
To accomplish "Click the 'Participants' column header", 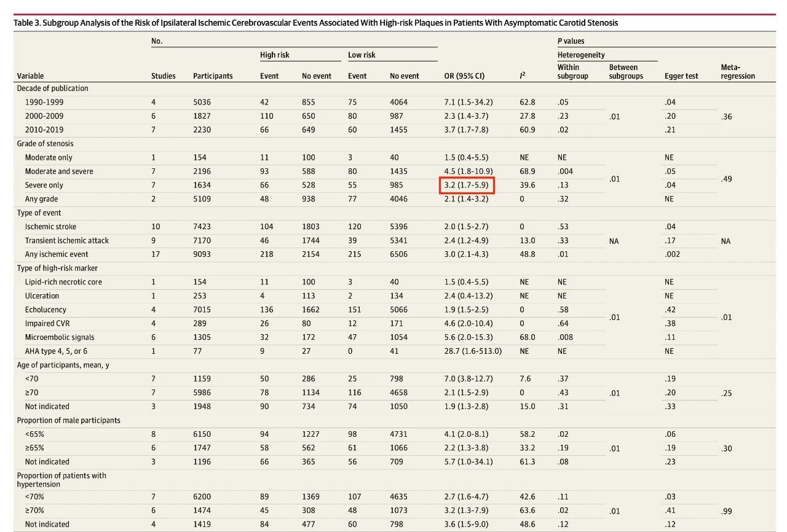I will point(213,76).
